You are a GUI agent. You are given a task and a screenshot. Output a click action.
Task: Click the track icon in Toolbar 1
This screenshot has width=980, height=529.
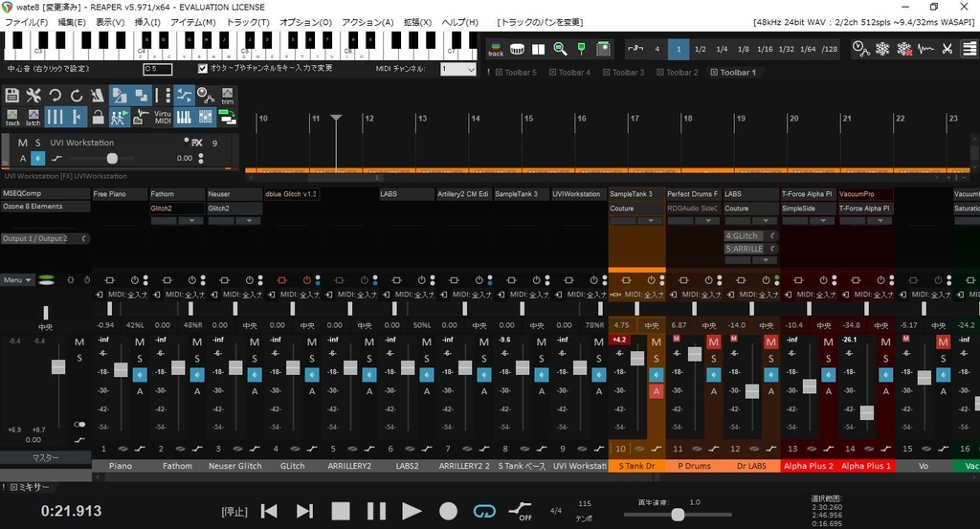pos(496,49)
